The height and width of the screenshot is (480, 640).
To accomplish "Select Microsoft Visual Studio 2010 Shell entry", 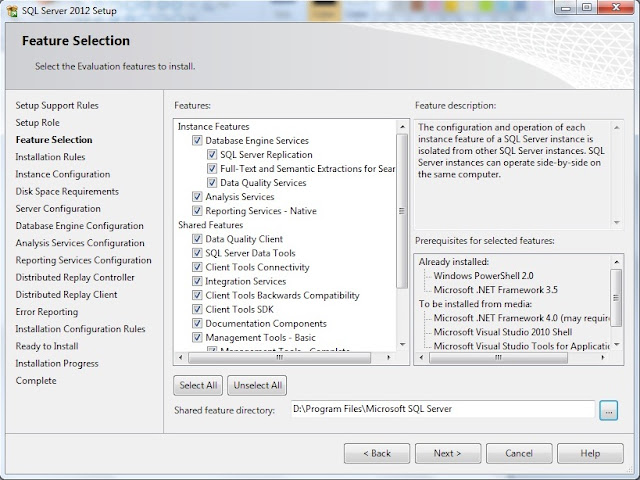I will coord(503,332).
